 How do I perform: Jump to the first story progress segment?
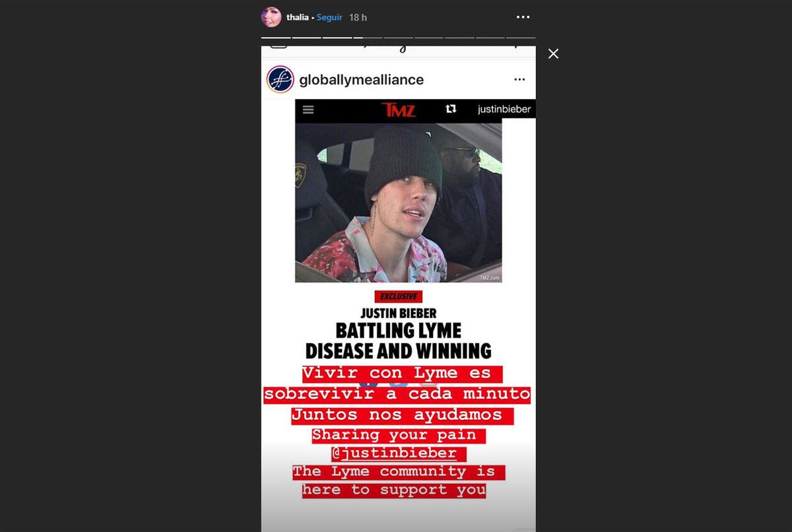(x=276, y=38)
